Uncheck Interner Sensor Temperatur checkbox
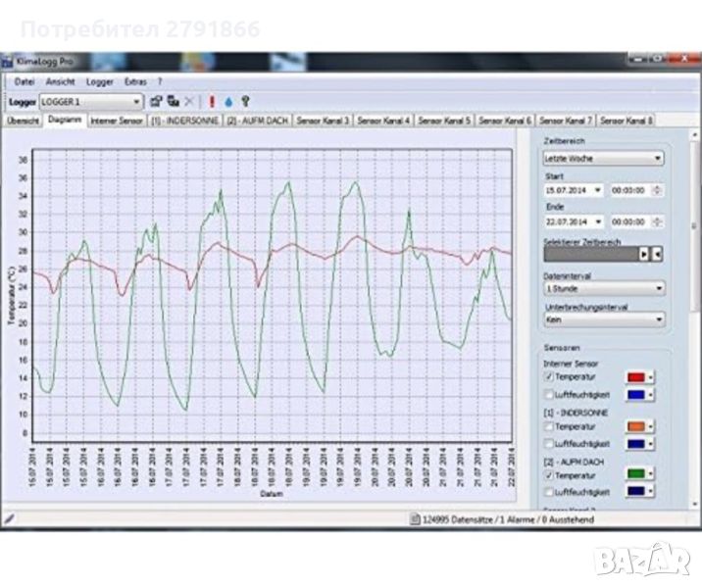The width and height of the screenshot is (702, 588). coord(549,376)
